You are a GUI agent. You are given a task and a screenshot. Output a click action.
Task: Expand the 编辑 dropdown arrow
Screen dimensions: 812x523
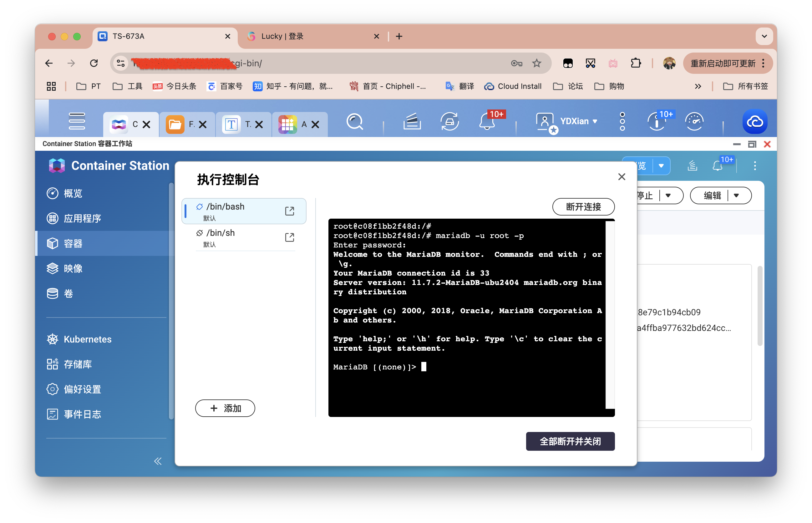[x=736, y=195]
